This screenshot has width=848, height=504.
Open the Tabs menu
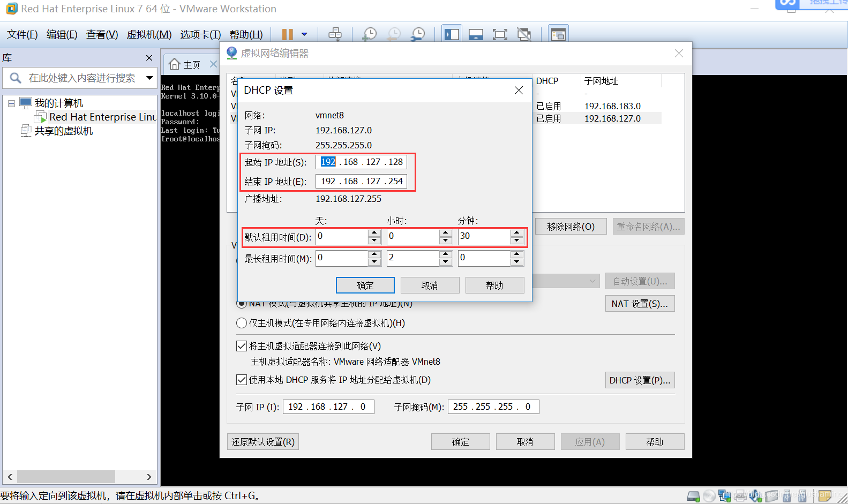pyautogui.click(x=200, y=35)
